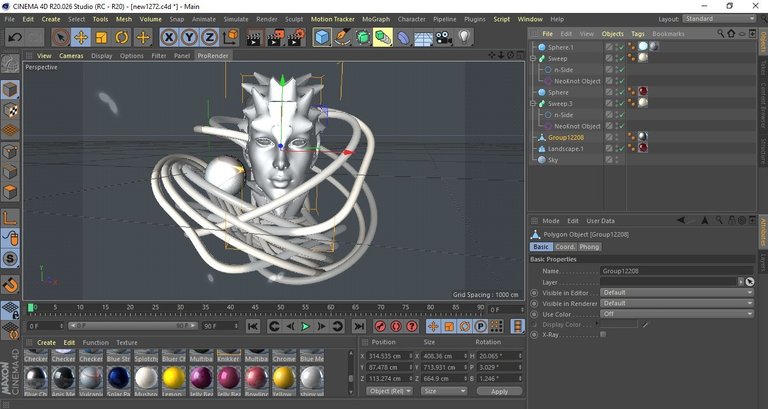Open the Motion Tracker menu
The height and width of the screenshot is (409, 768).
[x=333, y=19]
